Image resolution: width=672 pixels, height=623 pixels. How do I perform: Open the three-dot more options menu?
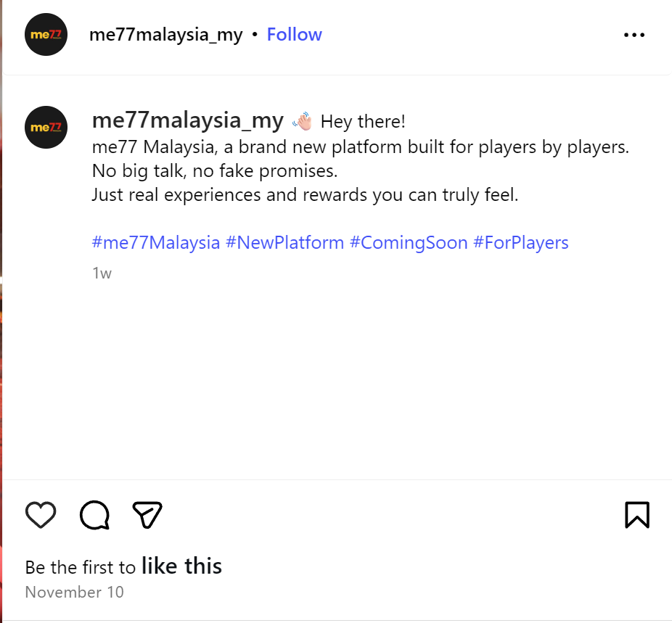coord(634,35)
